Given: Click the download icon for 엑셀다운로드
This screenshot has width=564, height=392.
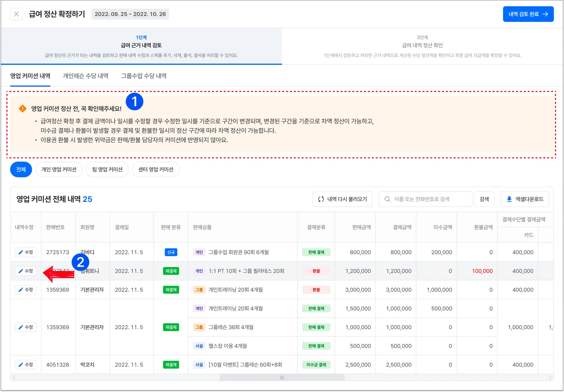Looking at the screenshot, I should pos(509,199).
